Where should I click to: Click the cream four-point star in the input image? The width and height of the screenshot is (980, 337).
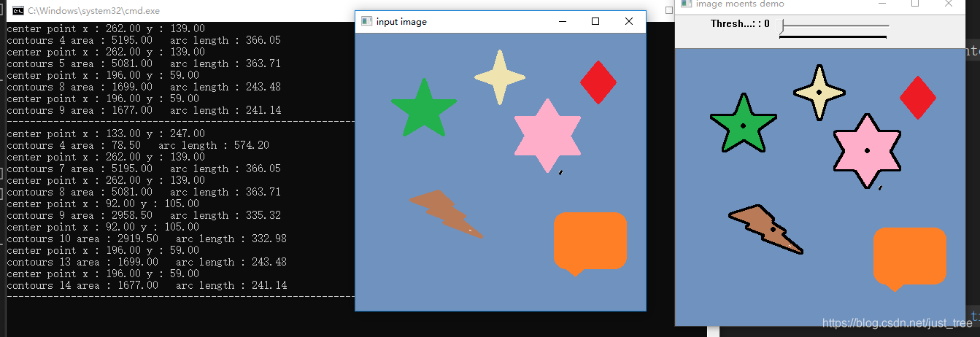(x=500, y=77)
